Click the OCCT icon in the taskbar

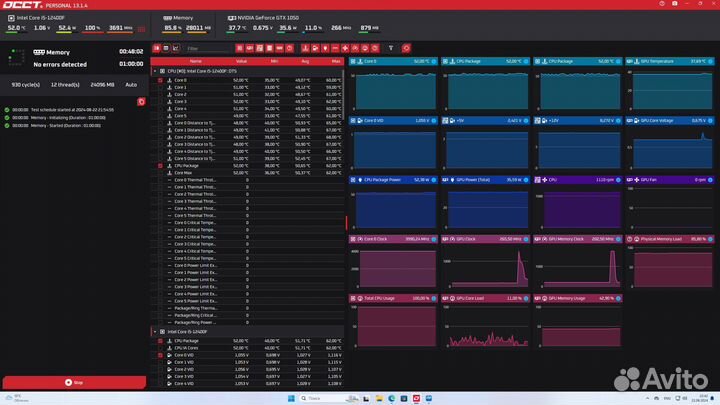point(416,398)
